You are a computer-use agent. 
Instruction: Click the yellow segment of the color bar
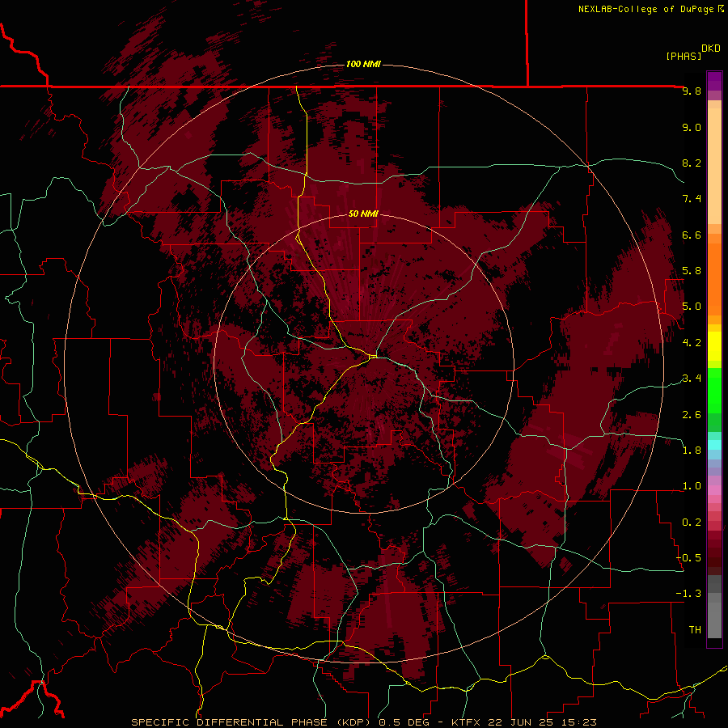714,346
